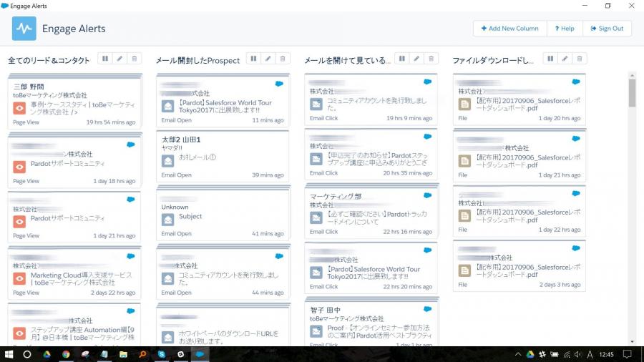644x362 pixels.
Task: Edit the ファイルダウンロード column
Action: pyautogui.click(x=565, y=59)
